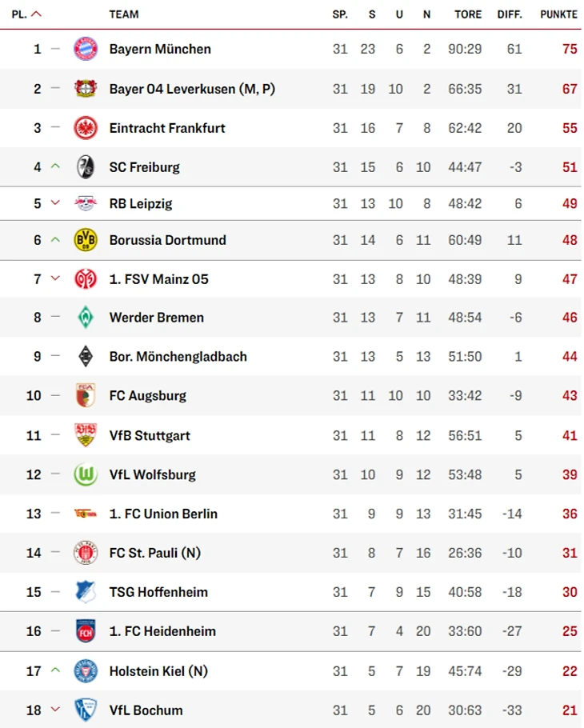Click the TSG Hoffenheim crest
The width and height of the screenshot is (584, 728).
click(86, 592)
